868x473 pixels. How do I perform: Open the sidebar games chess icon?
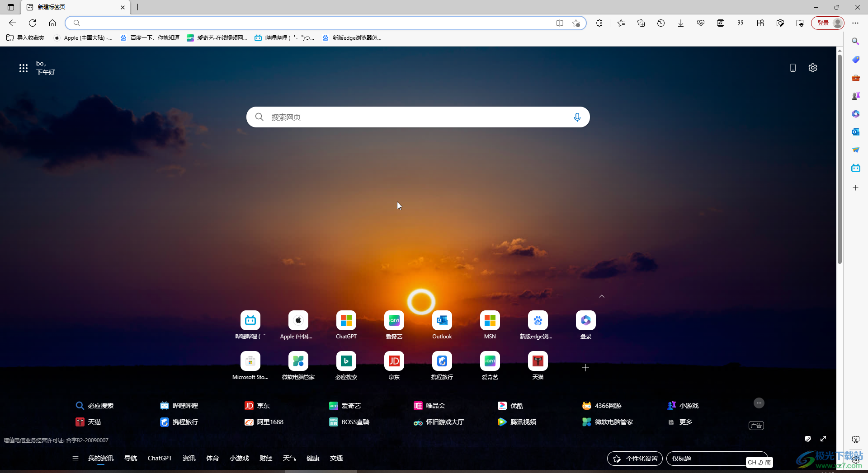click(855, 96)
